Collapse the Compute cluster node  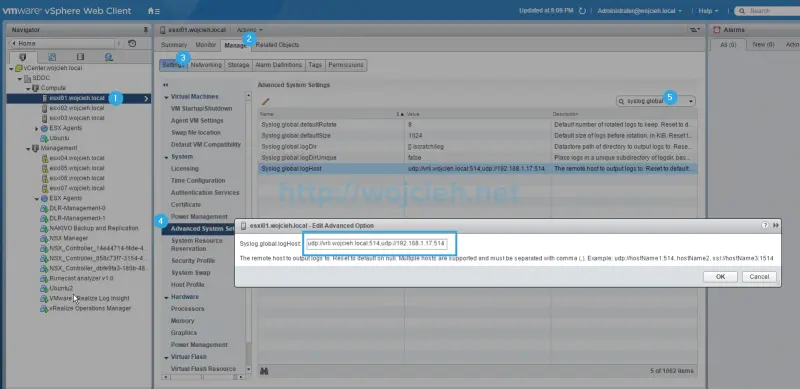click(28, 88)
